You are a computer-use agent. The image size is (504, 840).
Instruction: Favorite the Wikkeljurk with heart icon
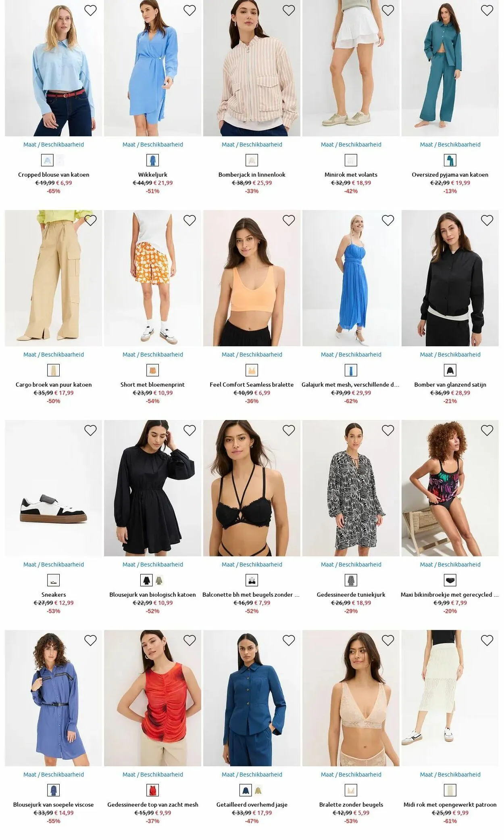click(x=190, y=10)
